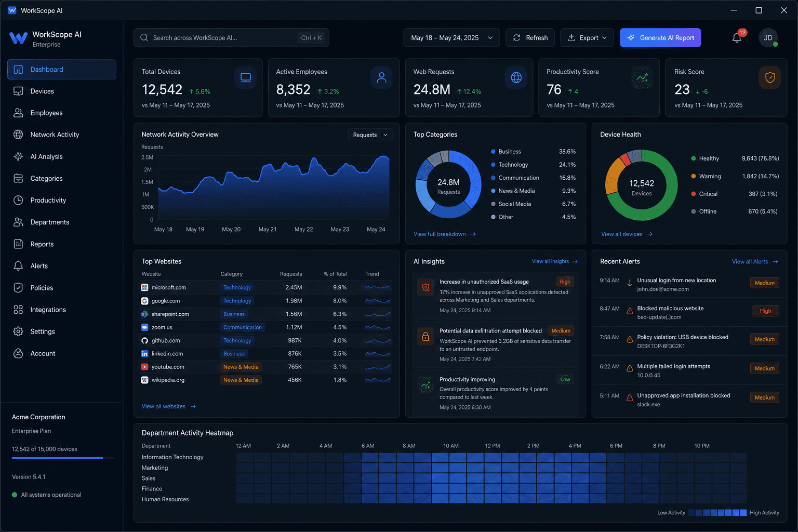Open Settings in the sidebar
The image size is (798, 532).
[62, 331]
